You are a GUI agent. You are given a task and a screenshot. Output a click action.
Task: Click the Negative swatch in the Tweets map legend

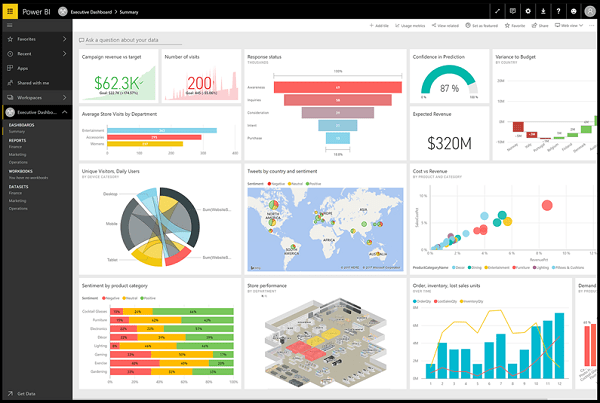point(269,184)
